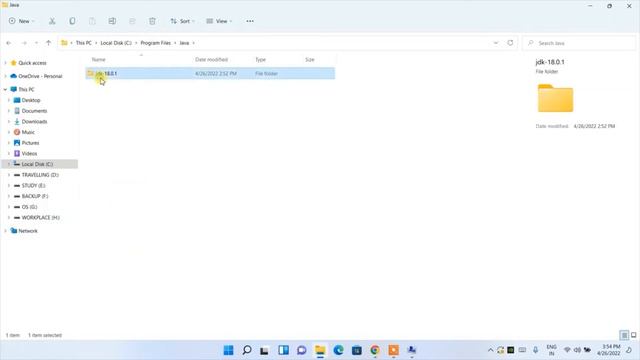Viewport: 640px width, 360px height.
Task: Click the jdk-18.0.1 preview folder thumbnail
Action: point(555,98)
